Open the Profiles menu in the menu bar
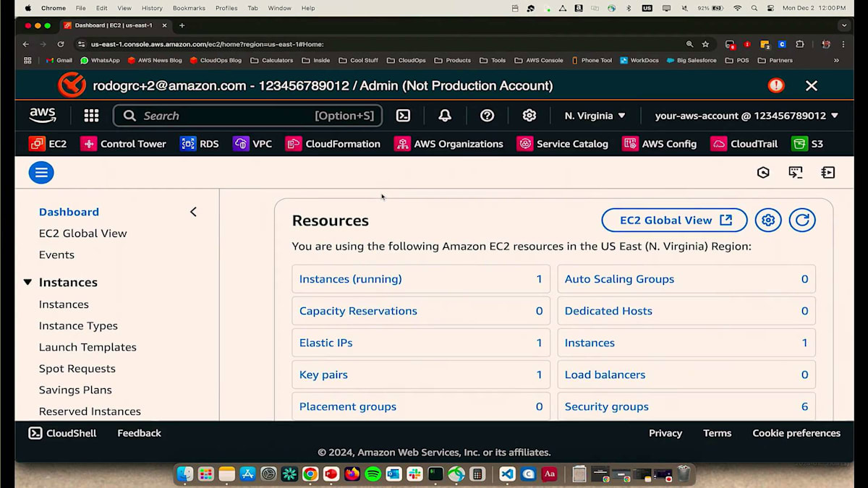 point(226,8)
